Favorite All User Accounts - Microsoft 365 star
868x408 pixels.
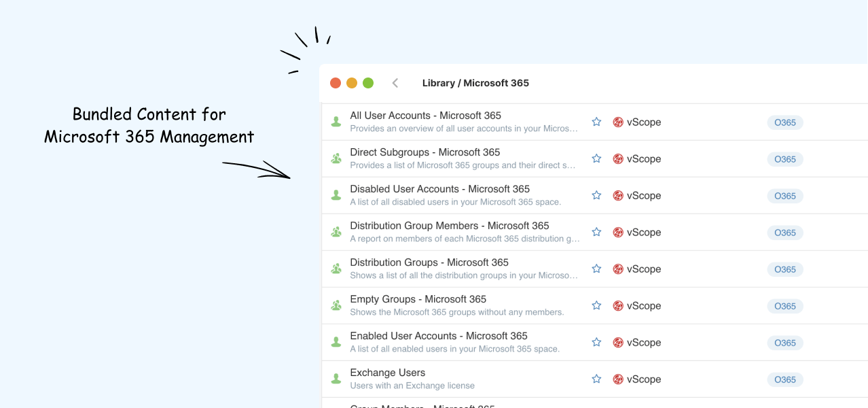coord(596,122)
